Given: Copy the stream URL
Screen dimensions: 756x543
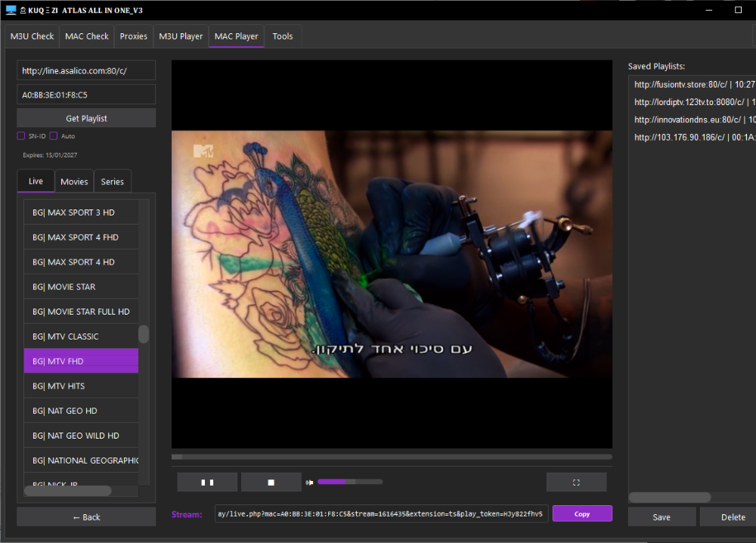Looking at the screenshot, I should click(582, 514).
